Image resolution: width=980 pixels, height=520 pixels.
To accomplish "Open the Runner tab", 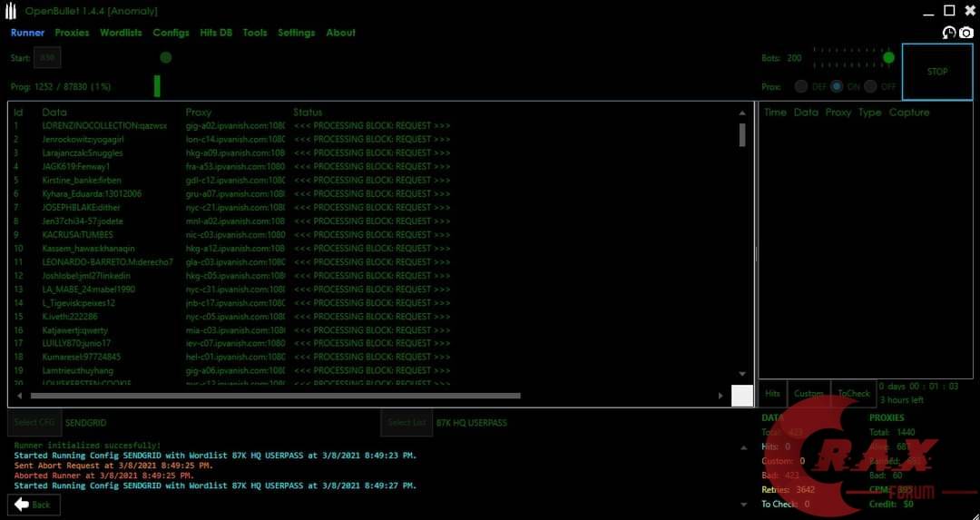I will (x=27, y=33).
